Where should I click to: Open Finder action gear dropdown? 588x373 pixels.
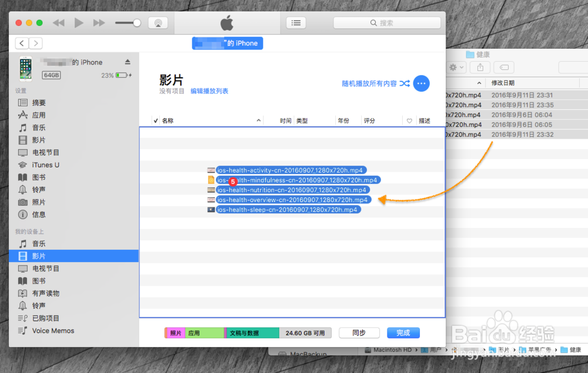point(457,68)
